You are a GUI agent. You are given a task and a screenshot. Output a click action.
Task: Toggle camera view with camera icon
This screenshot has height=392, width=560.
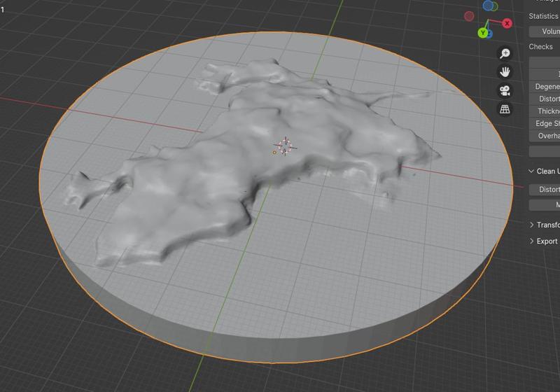(505, 91)
